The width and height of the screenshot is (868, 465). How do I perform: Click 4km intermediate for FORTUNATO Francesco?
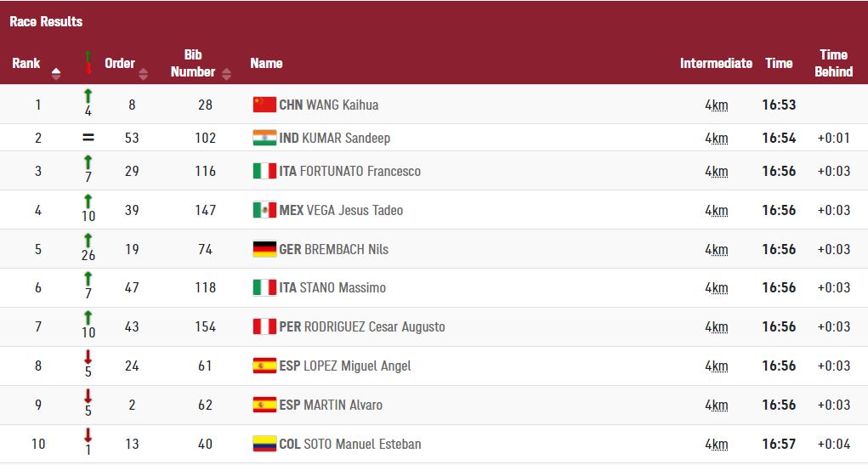[716, 171]
